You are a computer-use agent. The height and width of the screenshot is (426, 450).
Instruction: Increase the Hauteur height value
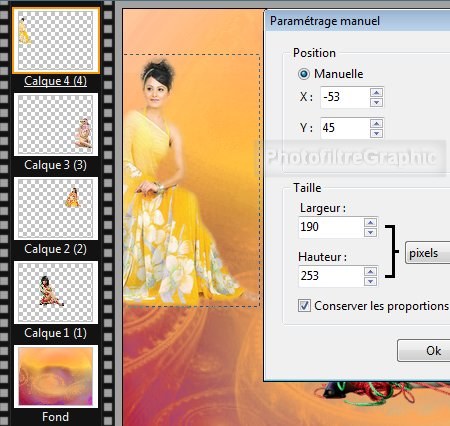coord(370,271)
